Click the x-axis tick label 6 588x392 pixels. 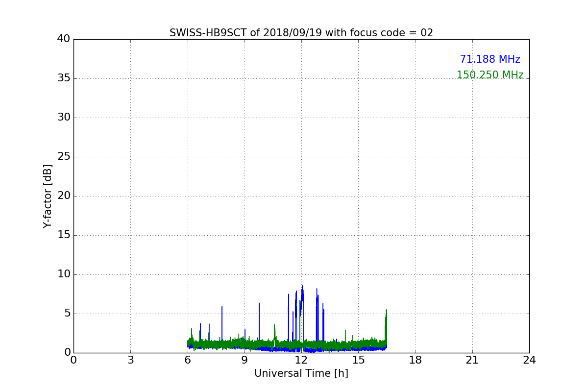pos(188,360)
